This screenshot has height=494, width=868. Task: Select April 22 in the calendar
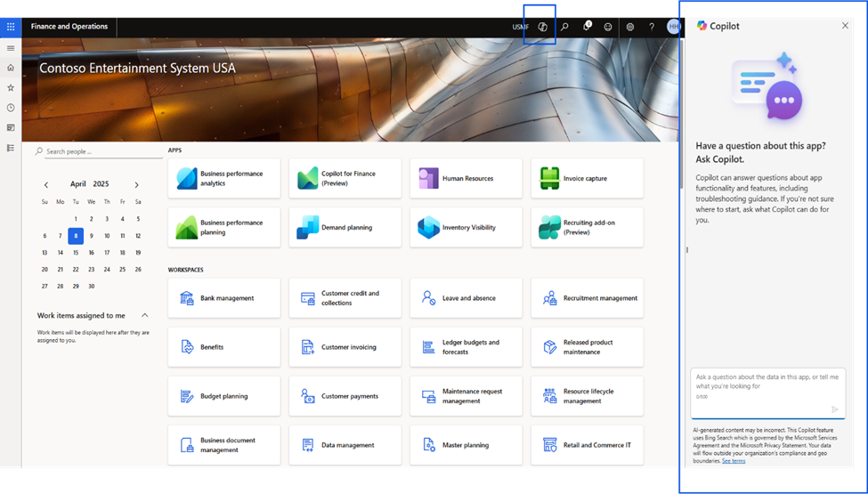[x=76, y=270]
